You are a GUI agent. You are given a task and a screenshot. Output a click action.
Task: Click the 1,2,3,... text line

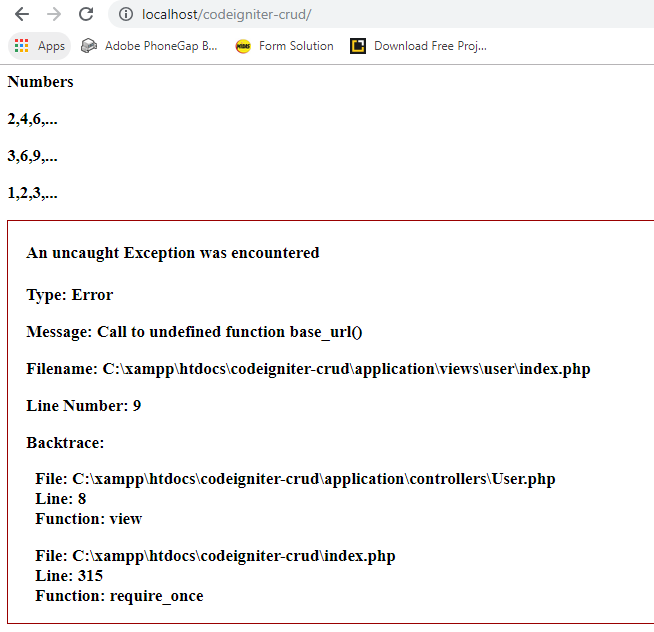pyautogui.click(x=33, y=193)
